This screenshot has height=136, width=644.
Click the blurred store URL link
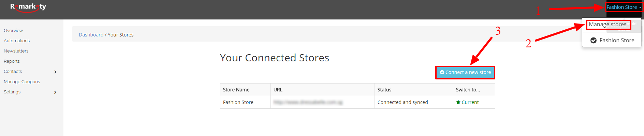(x=308, y=102)
